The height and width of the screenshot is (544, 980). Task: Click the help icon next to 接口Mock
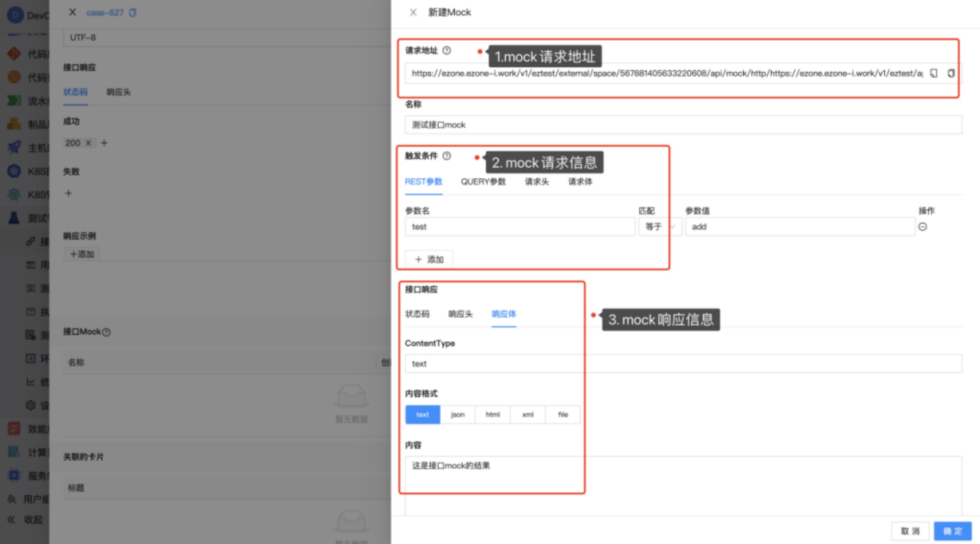point(107,332)
